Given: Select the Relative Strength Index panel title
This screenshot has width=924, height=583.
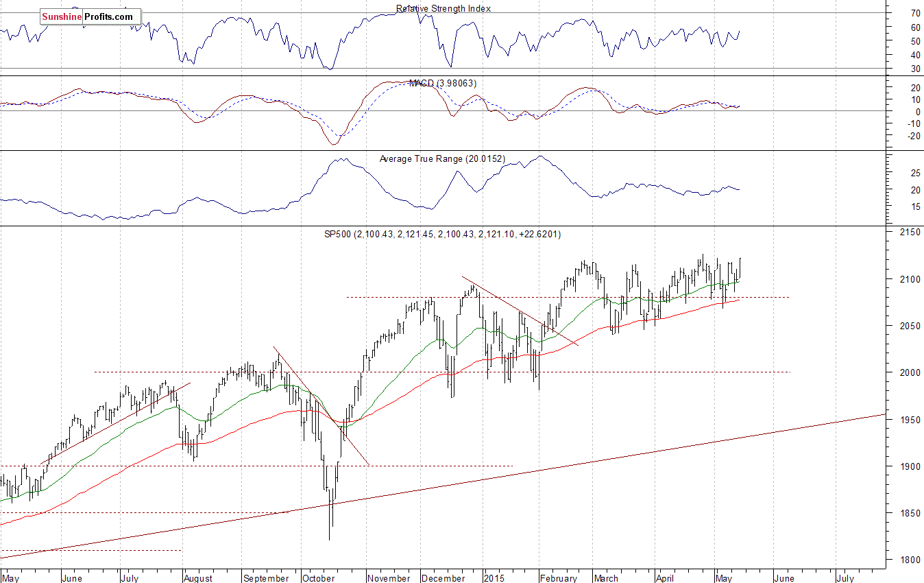Looking at the screenshot, I should click(443, 9).
